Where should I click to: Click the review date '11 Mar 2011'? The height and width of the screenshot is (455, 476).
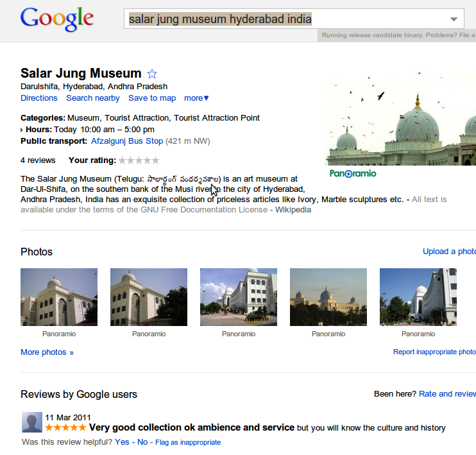68,418
